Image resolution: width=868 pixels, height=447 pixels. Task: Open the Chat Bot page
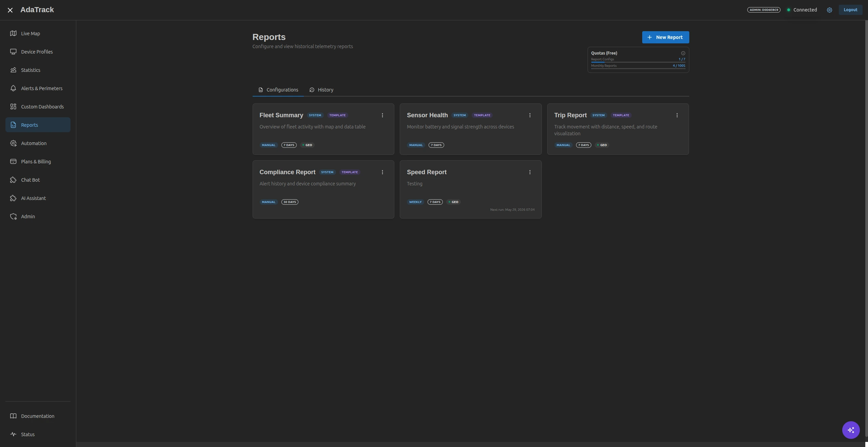point(38,180)
